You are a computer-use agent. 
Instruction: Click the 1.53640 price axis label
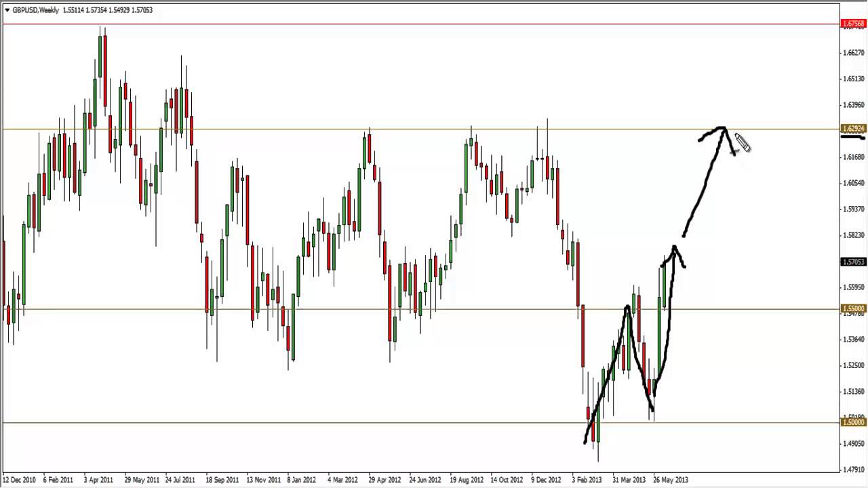pos(855,340)
